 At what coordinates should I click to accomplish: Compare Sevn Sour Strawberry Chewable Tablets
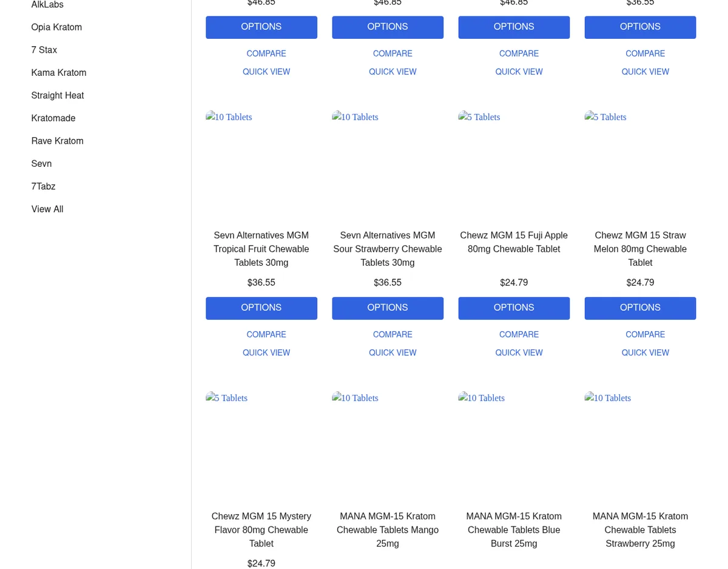pos(393,335)
